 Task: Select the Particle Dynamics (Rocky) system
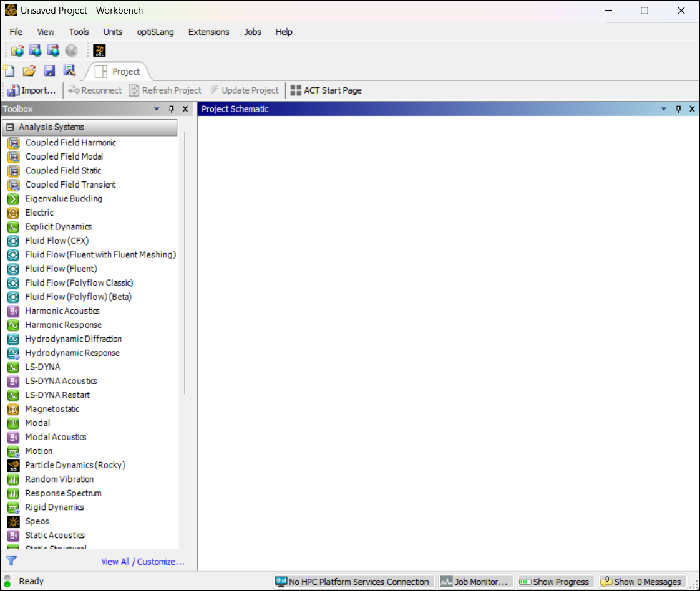coord(75,465)
